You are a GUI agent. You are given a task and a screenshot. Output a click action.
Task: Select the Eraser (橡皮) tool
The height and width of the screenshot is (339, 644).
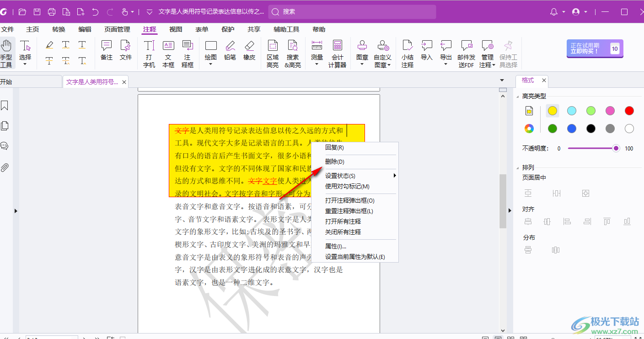[x=249, y=51]
